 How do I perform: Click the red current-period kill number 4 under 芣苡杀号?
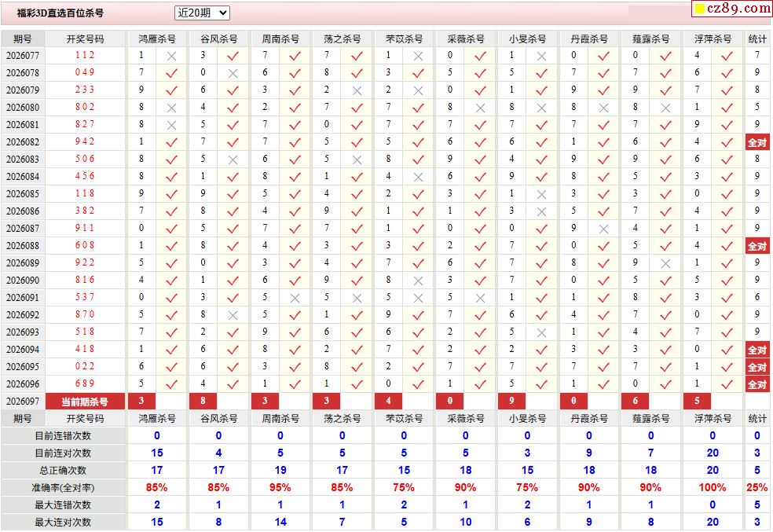(x=388, y=401)
